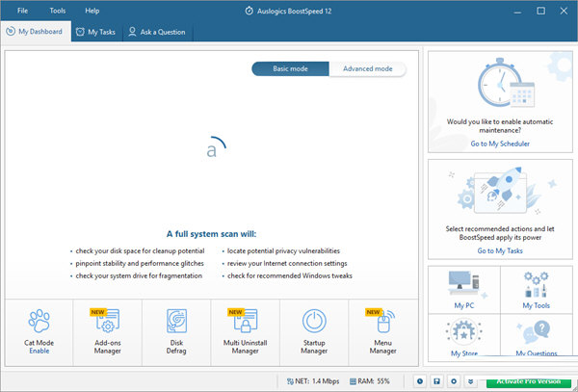Launch Disk Defrag tool
The width and height of the screenshot is (578, 392).
(x=176, y=321)
